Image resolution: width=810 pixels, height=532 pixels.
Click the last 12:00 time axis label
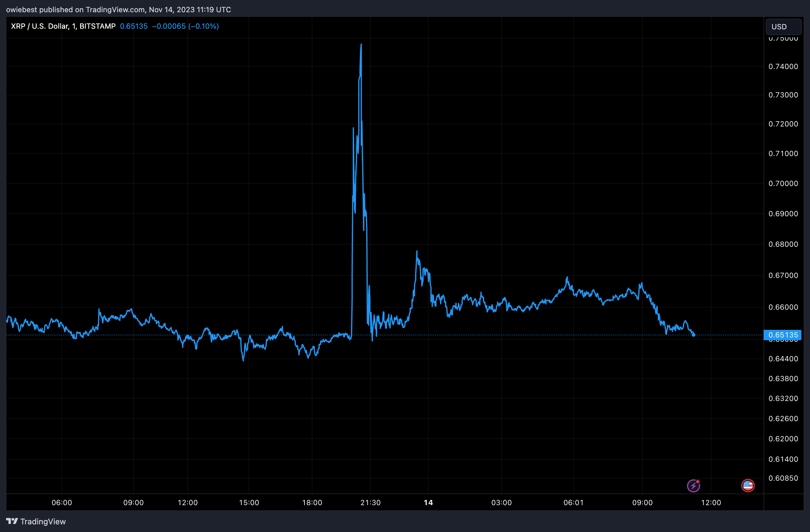pos(711,502)
